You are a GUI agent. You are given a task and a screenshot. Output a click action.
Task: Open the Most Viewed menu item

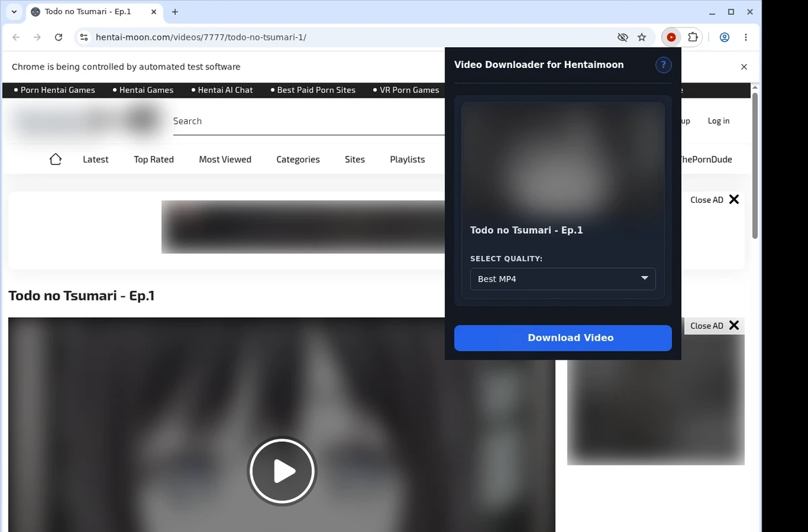[225, 160]
